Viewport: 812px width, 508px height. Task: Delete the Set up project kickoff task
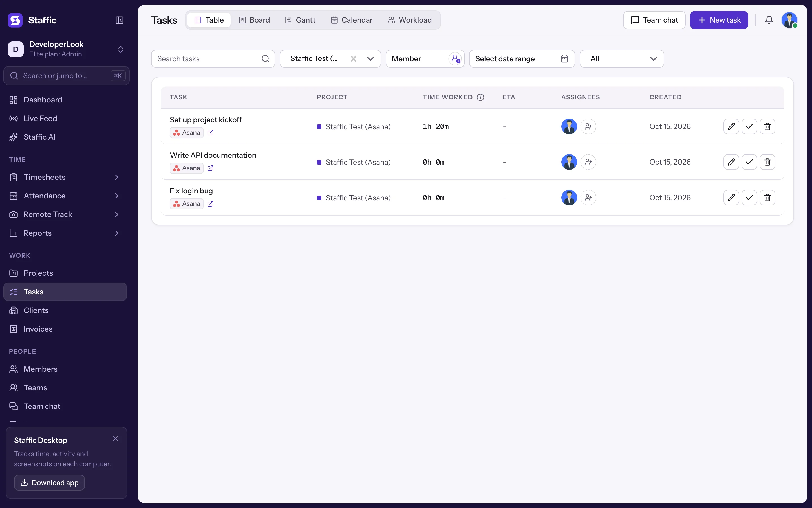pos(767,126)
